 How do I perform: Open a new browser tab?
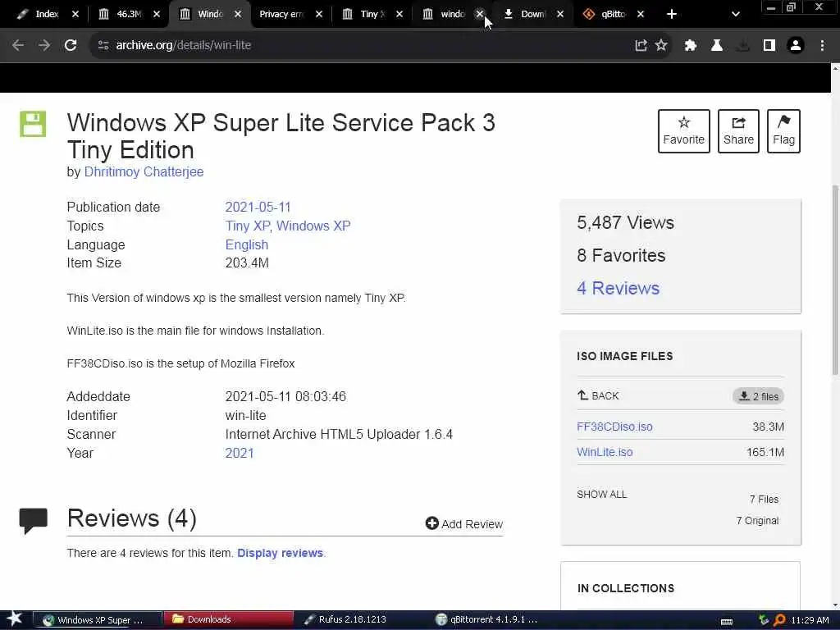tap(672, 14)
